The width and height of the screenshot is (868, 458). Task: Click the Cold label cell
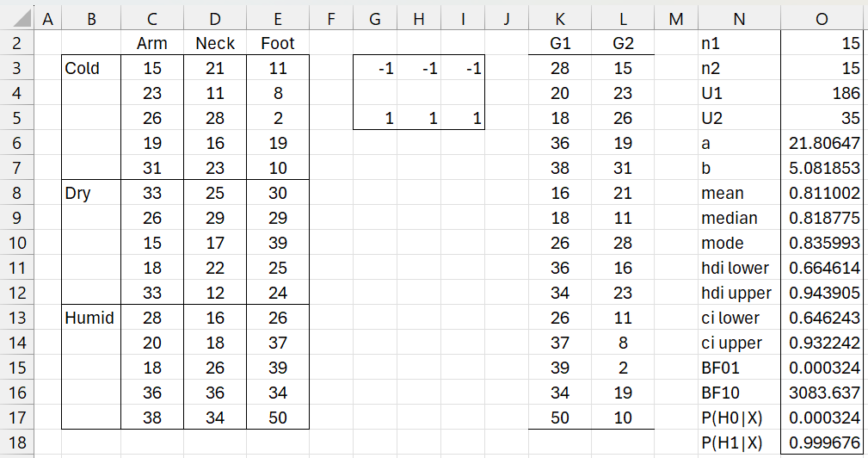(x=91, y=69)
